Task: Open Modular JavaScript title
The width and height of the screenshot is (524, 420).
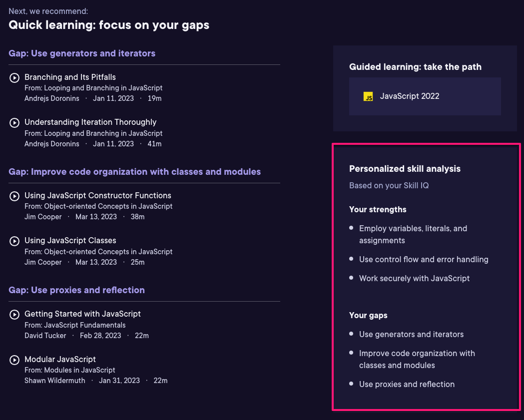Action: coord(60,359)
